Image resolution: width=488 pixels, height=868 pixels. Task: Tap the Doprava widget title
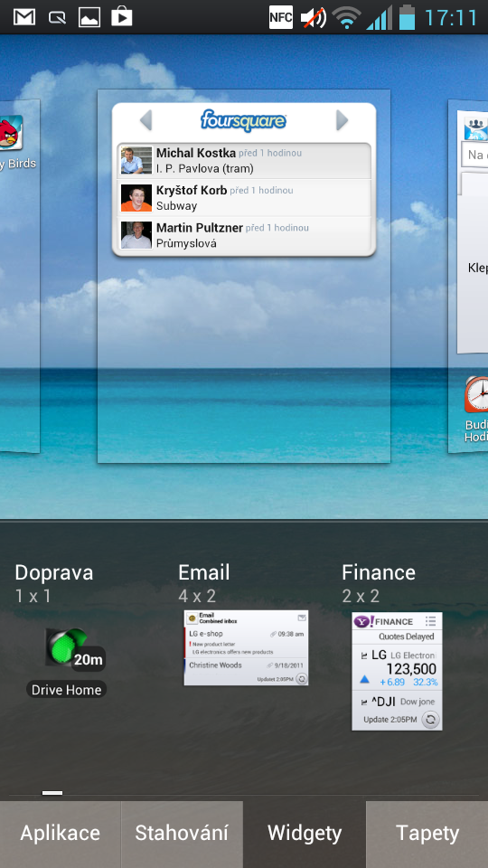pyautogui.click(x=53, y=572)
